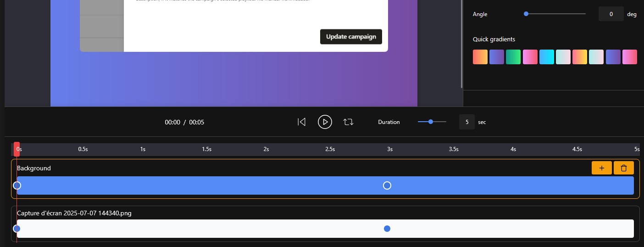Toggle the loop playback icon
This screenshot has height=247, width=644.
[x=349, y=122]
